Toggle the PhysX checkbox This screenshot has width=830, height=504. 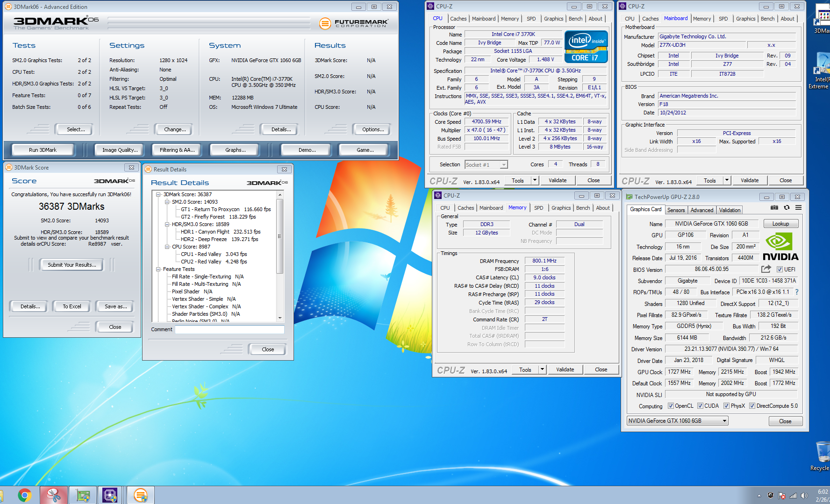pos(726,406)
